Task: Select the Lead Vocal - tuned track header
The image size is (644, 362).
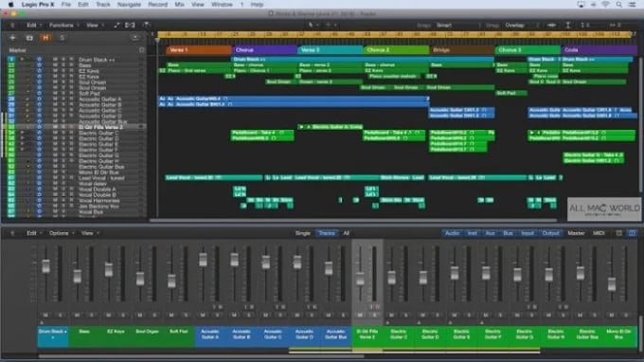Action: point(77,178)
